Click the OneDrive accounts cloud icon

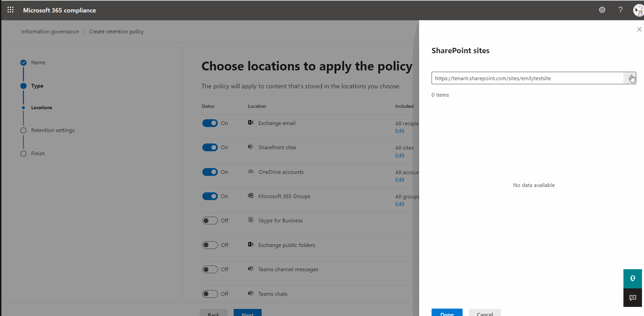point(251,171)
